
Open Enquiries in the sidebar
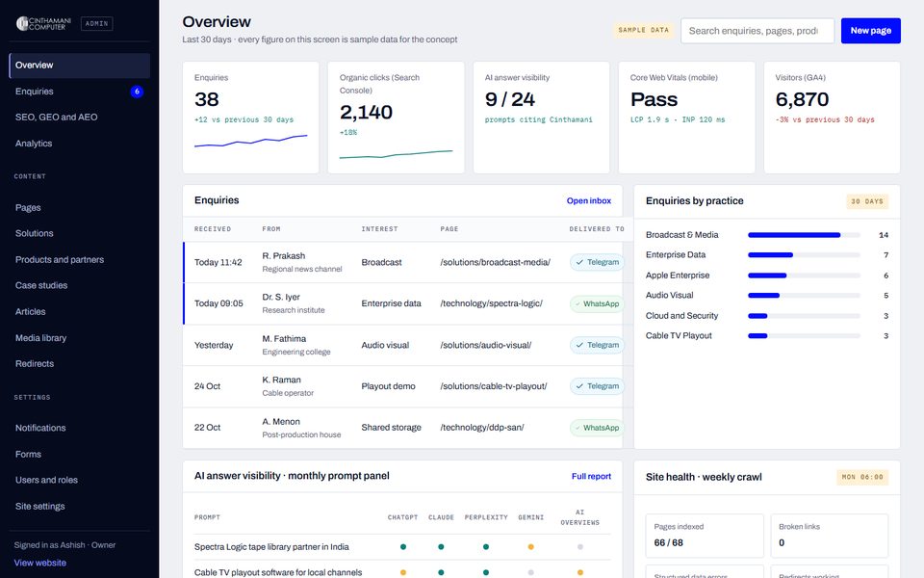80,92
